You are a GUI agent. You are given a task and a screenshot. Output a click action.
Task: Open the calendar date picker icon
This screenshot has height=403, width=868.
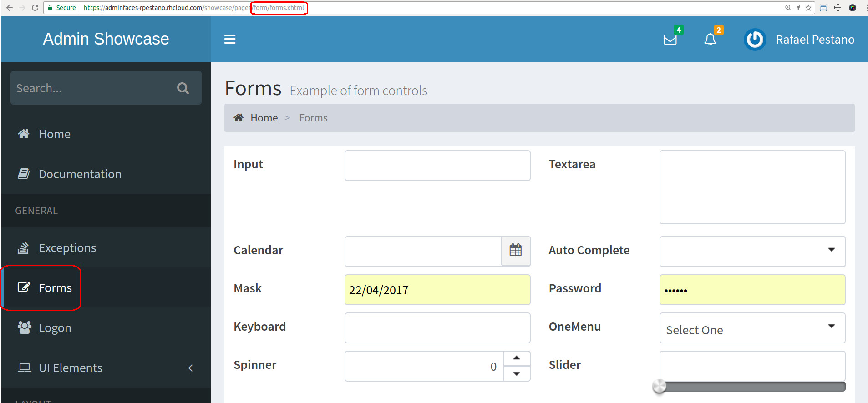[x=516, y=251]
